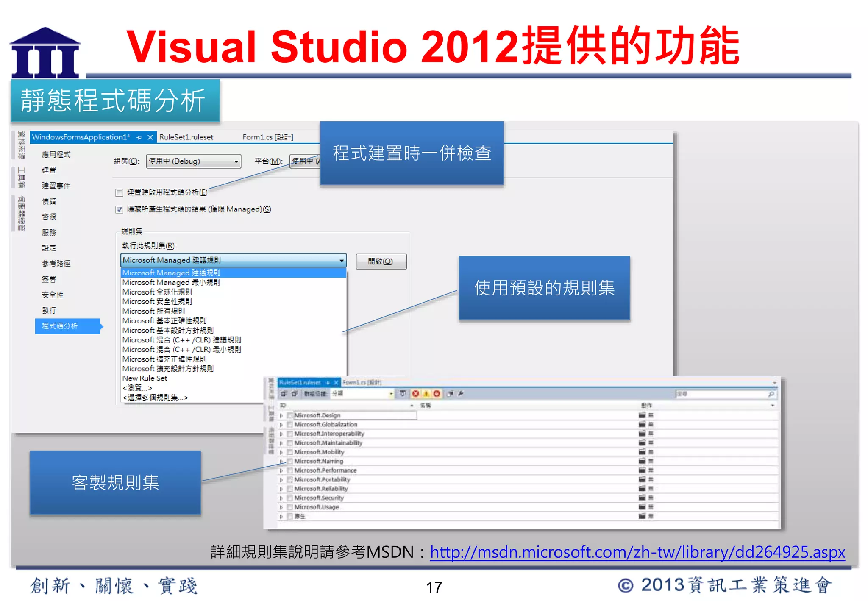Viewport: 868px width, 601px height.
Task: Open the 安全性 property page
Action: click(x=53, y=295)
